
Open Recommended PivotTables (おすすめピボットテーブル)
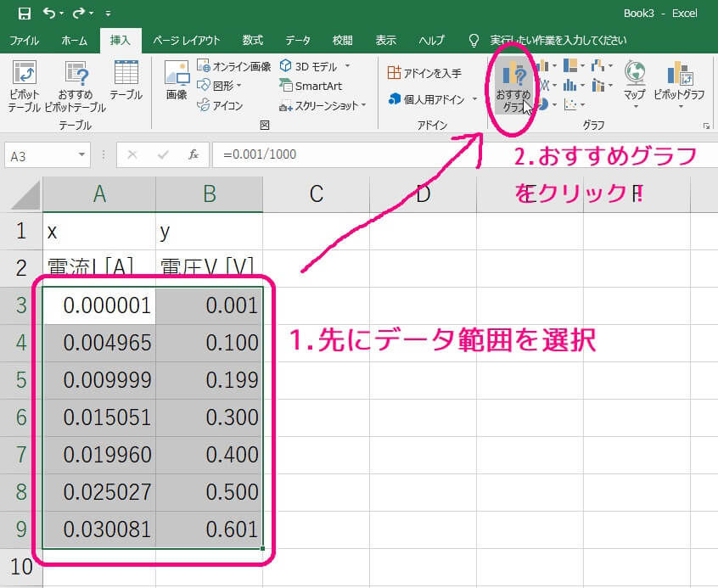[76, 86]
